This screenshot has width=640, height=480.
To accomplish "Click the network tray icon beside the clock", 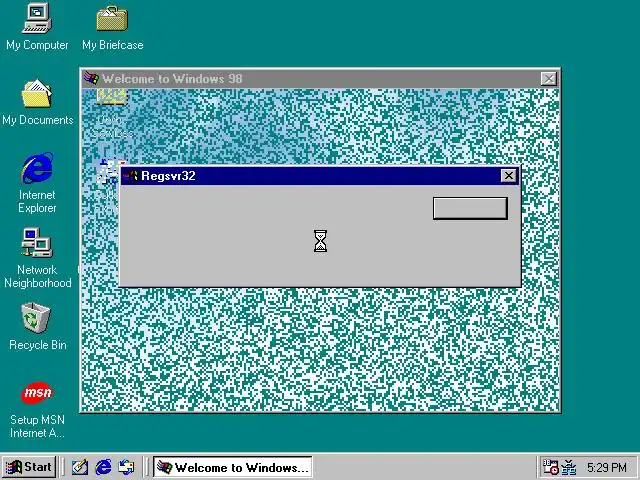I will pos(568,467).
